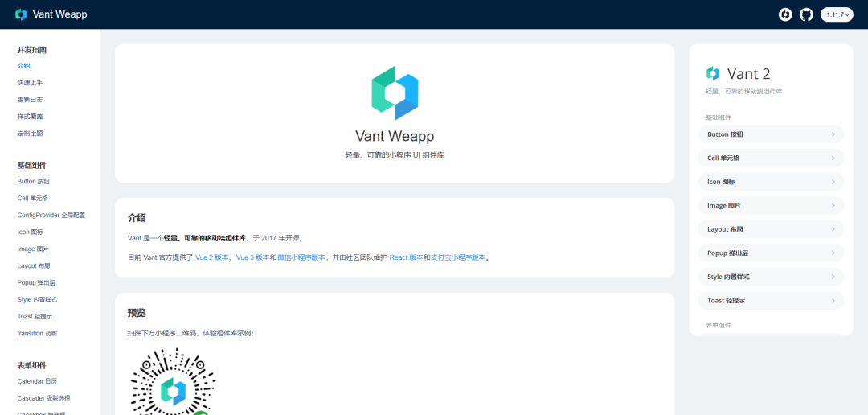
Task: Open Style 内置样式 in the sidebar
Action: coord(37,300)
